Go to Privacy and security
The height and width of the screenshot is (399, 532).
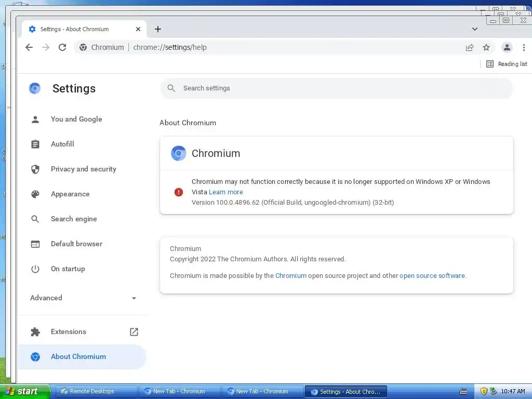(x=84, y=169)
